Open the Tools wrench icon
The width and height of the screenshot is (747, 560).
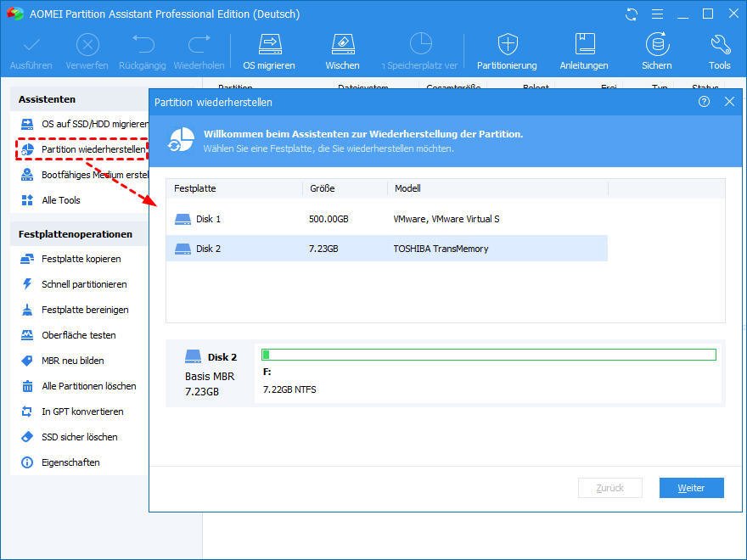point(720,44)
